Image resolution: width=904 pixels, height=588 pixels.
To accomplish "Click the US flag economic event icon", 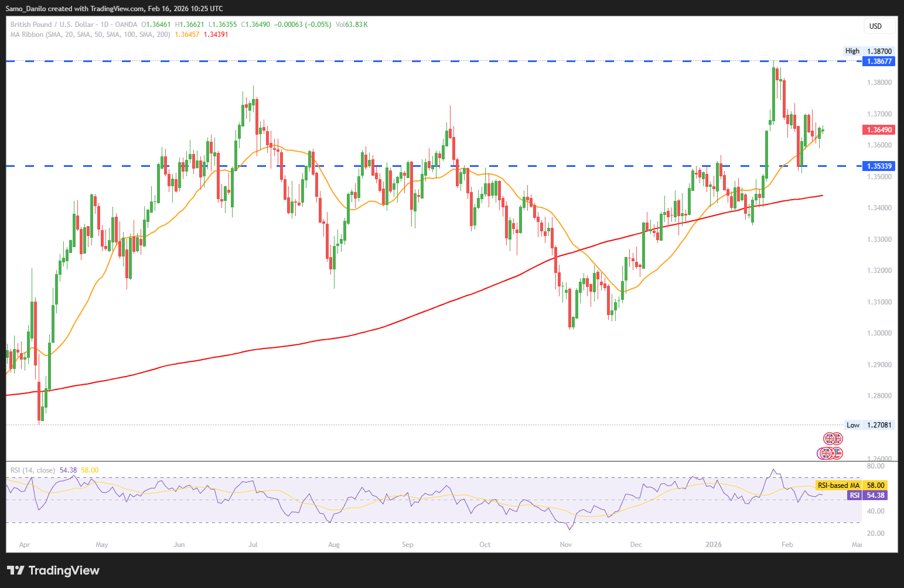I will point(838,453).
